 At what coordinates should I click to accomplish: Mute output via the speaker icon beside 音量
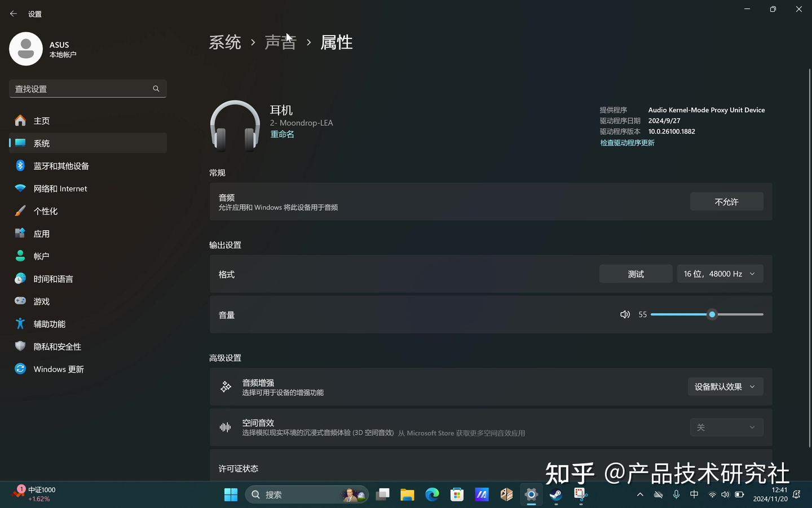pos(625,314)
